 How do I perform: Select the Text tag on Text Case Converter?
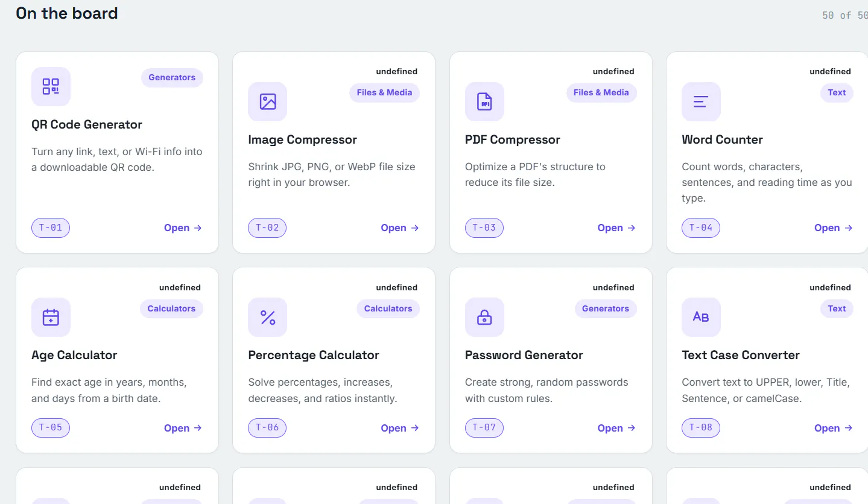pyautogui.click(x=837, y=308)
